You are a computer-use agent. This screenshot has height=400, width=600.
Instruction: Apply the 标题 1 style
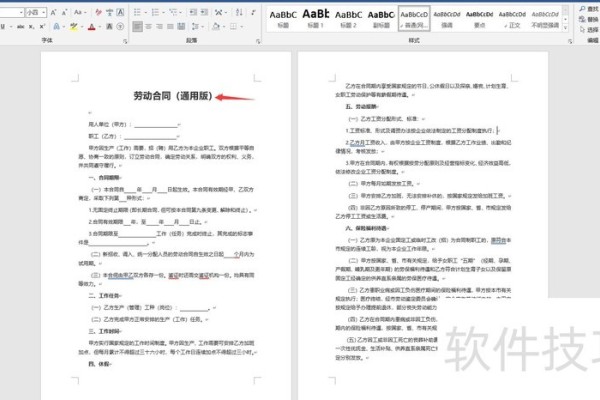315,19
